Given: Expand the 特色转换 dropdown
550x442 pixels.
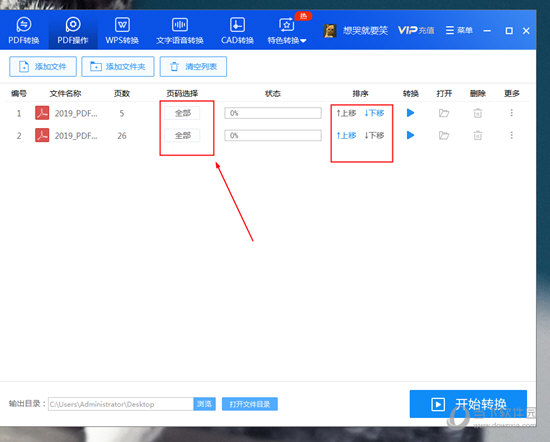Looking at the screenshot, I should tap(287, 31).
